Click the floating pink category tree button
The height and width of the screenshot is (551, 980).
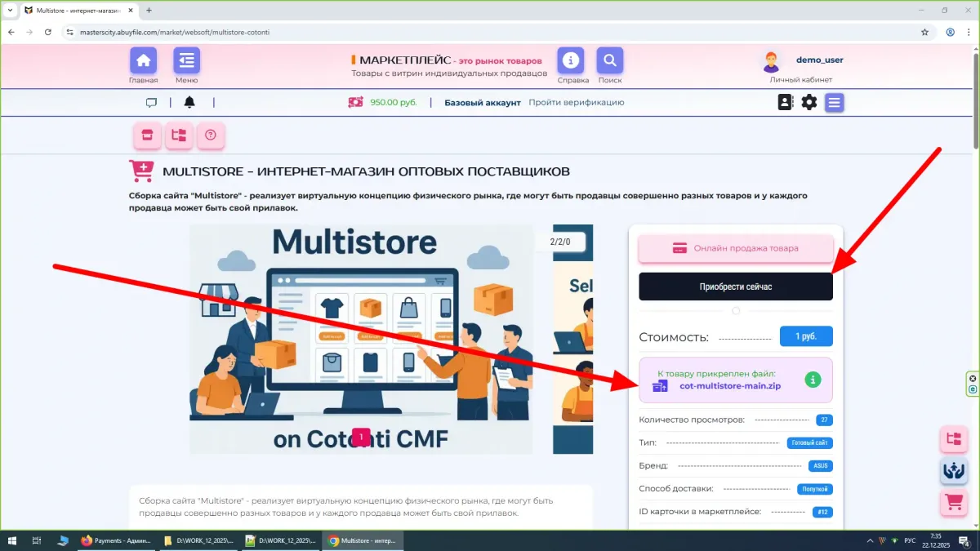(953, 438)
